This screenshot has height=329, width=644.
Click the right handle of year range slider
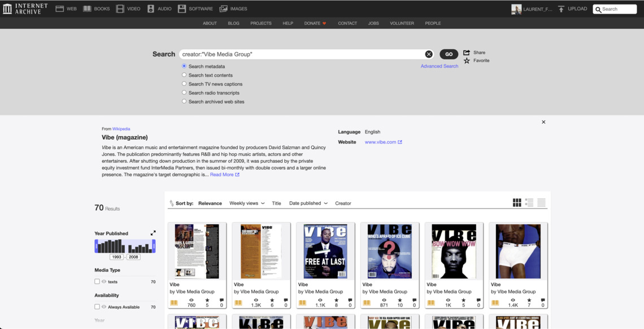(154, 246)
